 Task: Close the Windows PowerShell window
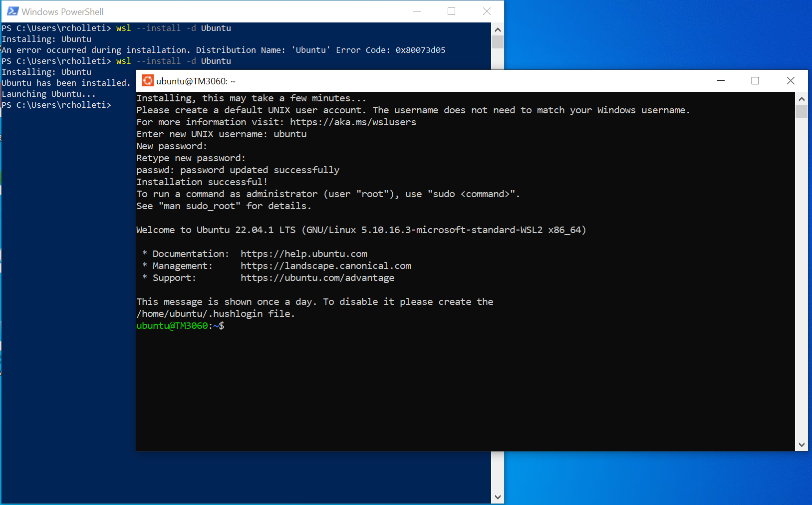coord(487,11)
